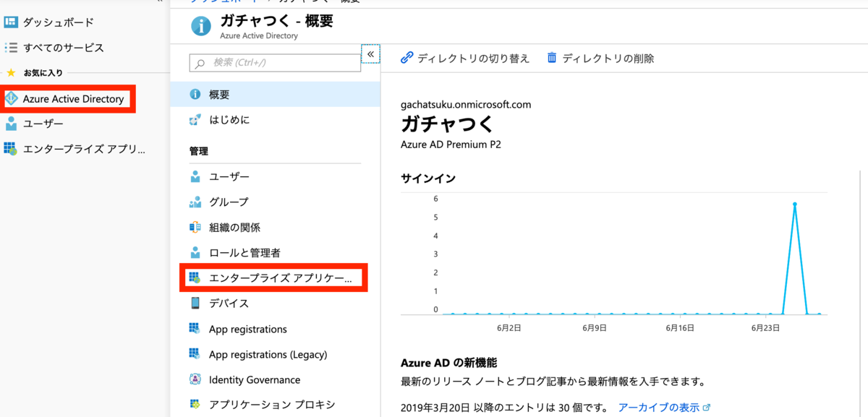The width and height of the screenshot is (868, 417).
Task: Click the ディレクトリの削除 trash icon
Action: click(552, 58)
